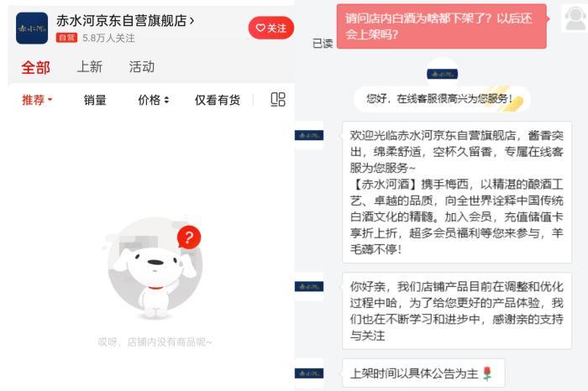Click the 自营 red badge
This screenshot has height=391, width=588.
point(66,38)
